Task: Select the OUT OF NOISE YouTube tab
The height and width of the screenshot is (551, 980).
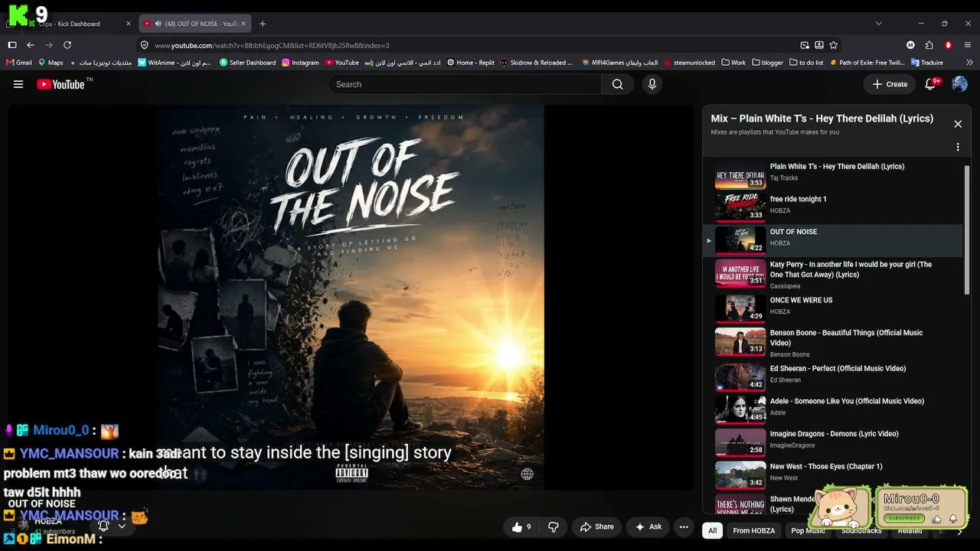Action: pyautogui.click(x=196, y=24)
